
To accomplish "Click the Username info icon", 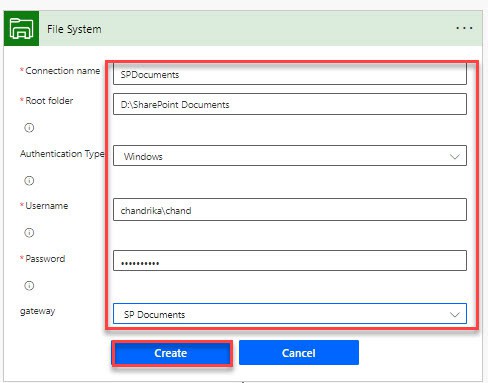I will tap(29, 233).
